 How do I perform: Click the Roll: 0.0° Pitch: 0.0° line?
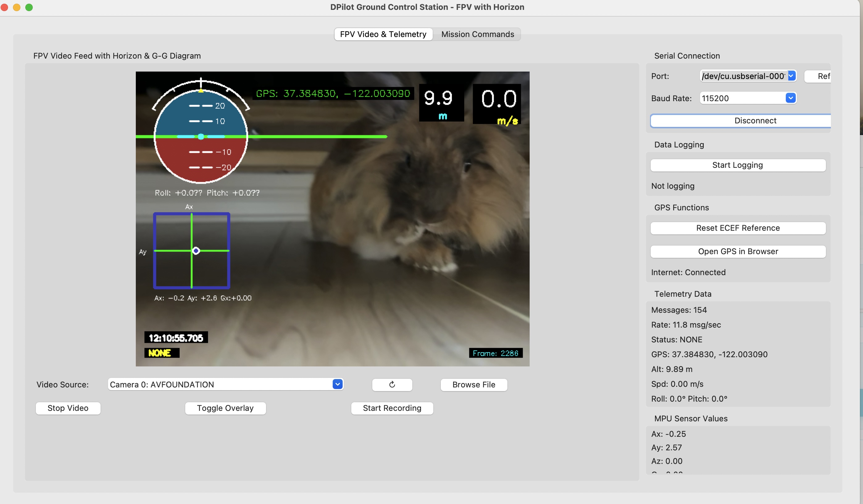689,399
